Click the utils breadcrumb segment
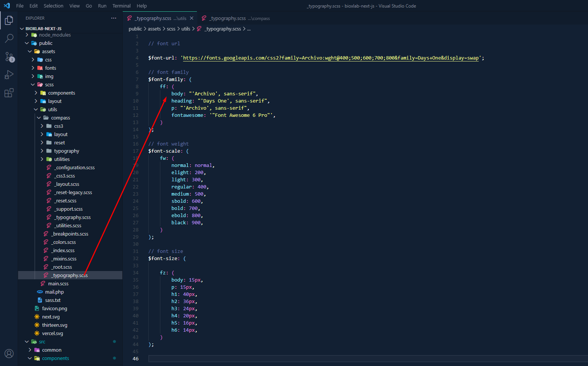This screenshot has height=366, width=588. coord(186,29)
